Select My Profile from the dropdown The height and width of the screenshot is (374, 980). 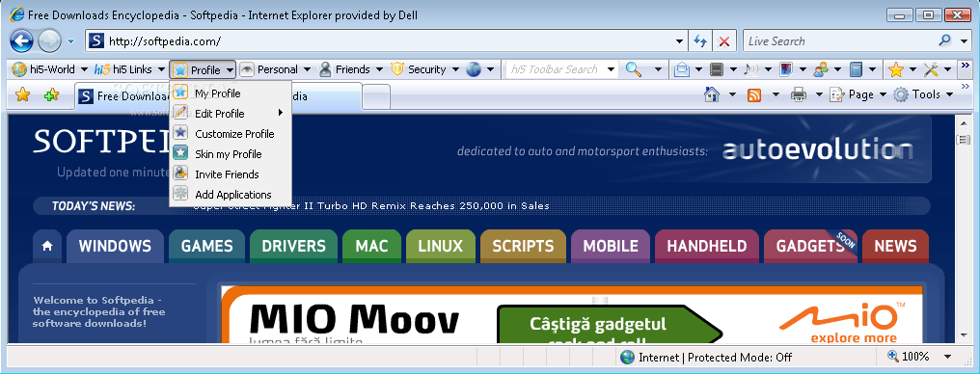[231, 93]
